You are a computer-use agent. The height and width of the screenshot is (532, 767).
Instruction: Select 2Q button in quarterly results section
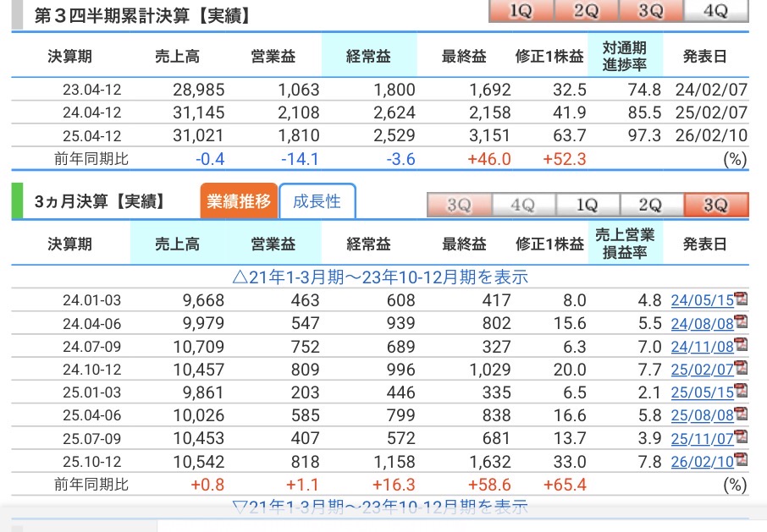(x=651, y=205)
